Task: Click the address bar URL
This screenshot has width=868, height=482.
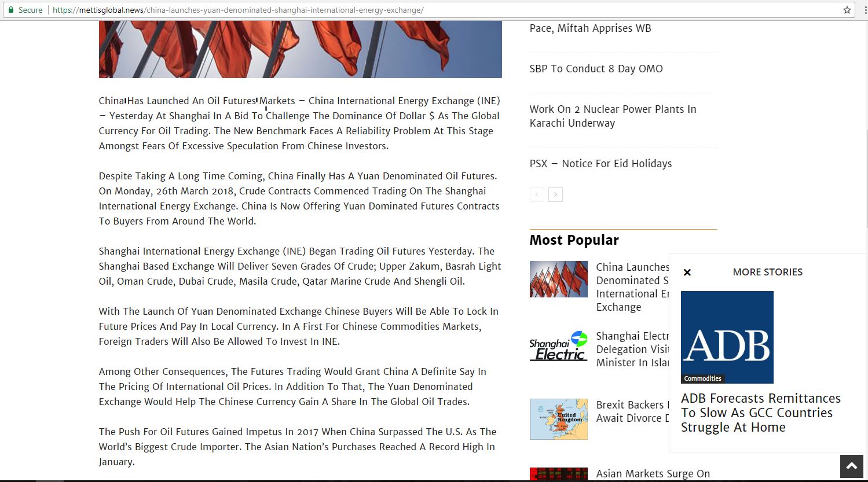Action: click(x=238, y=10)
